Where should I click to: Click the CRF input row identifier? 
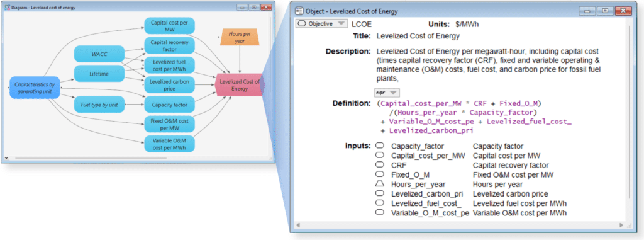click(x=399, y=165)
